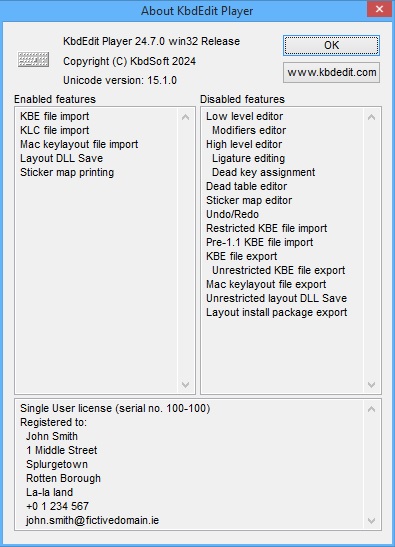This screenshot has height=547, width=395.
Task: Click up arrow of license info scrollbar
Action: 372,409
